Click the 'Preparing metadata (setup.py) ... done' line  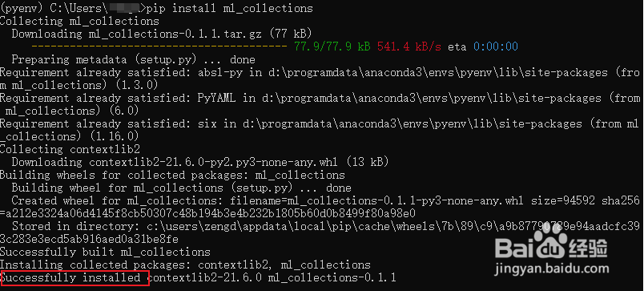[x=133, y=59]
